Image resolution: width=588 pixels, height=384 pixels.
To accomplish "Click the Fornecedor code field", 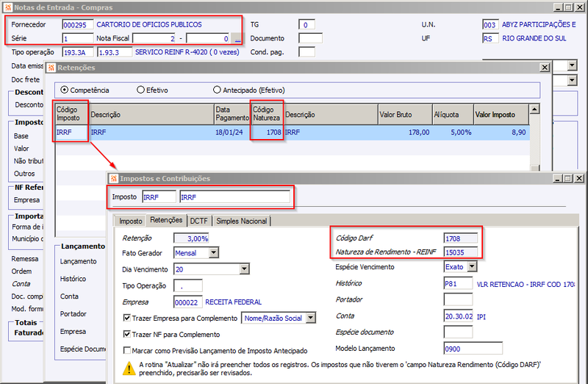I will click(78, 25).
